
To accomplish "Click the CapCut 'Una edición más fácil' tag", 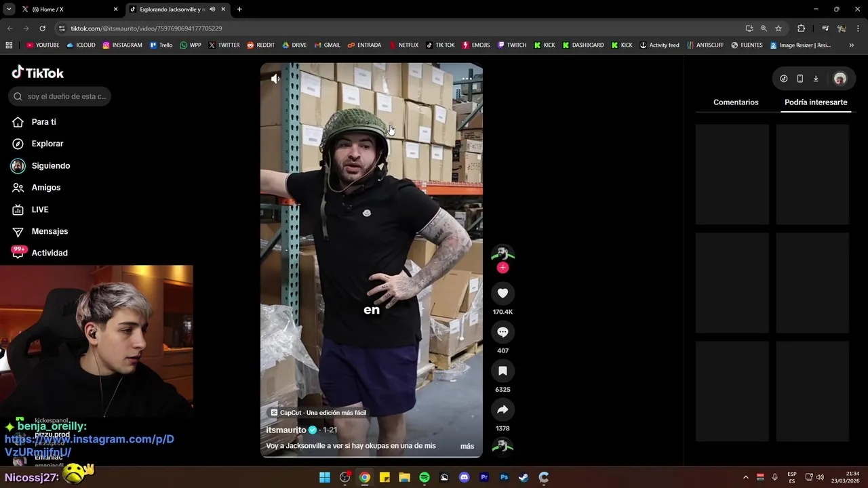I will click(x=319, y=412).
